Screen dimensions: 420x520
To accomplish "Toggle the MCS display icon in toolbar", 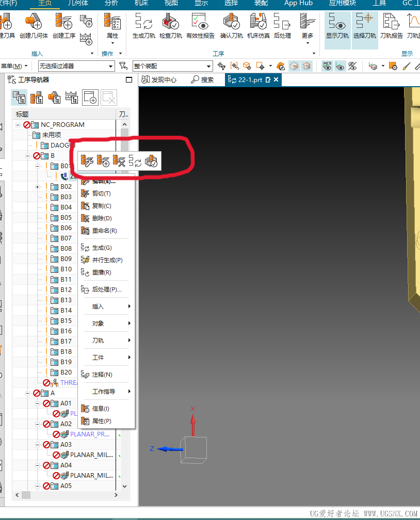I will [327, 66].
